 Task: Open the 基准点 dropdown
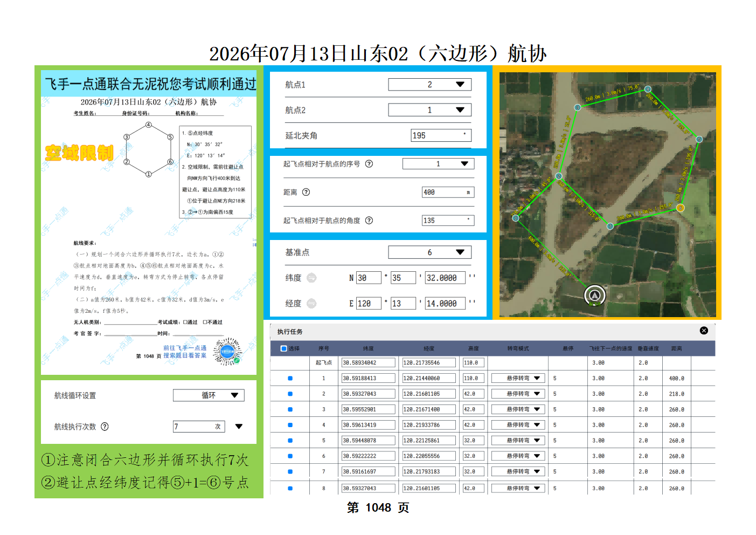coord(430,252)
